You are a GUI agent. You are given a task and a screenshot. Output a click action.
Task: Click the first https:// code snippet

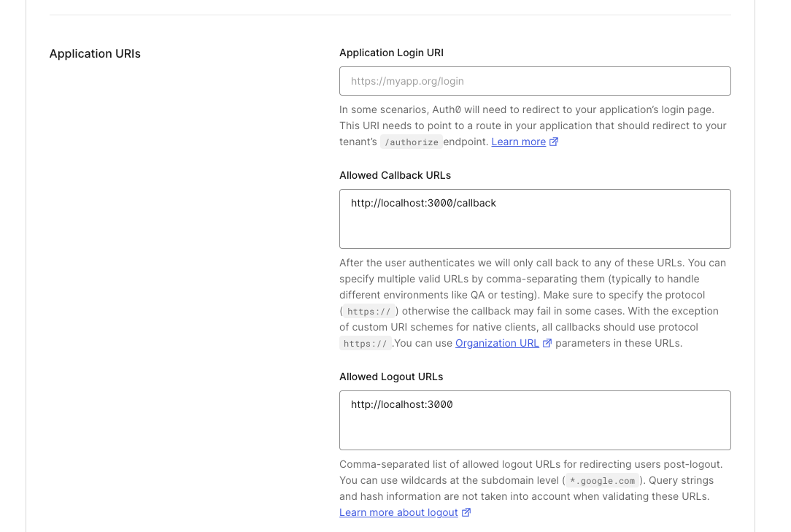point(369,311)
